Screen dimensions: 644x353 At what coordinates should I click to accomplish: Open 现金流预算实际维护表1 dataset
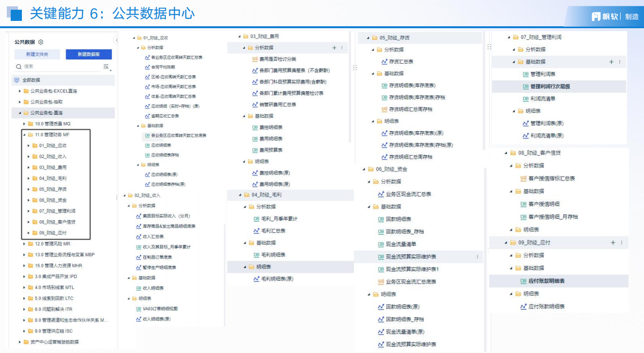[412, 269]
